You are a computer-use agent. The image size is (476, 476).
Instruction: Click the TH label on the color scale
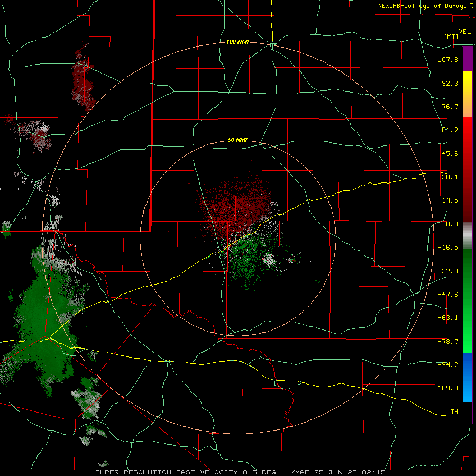coord(454,412)
